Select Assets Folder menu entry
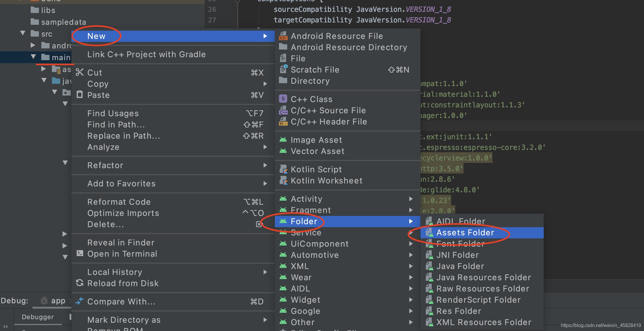Viewport: 644px width, 331px height. click(x=465, y=232)
